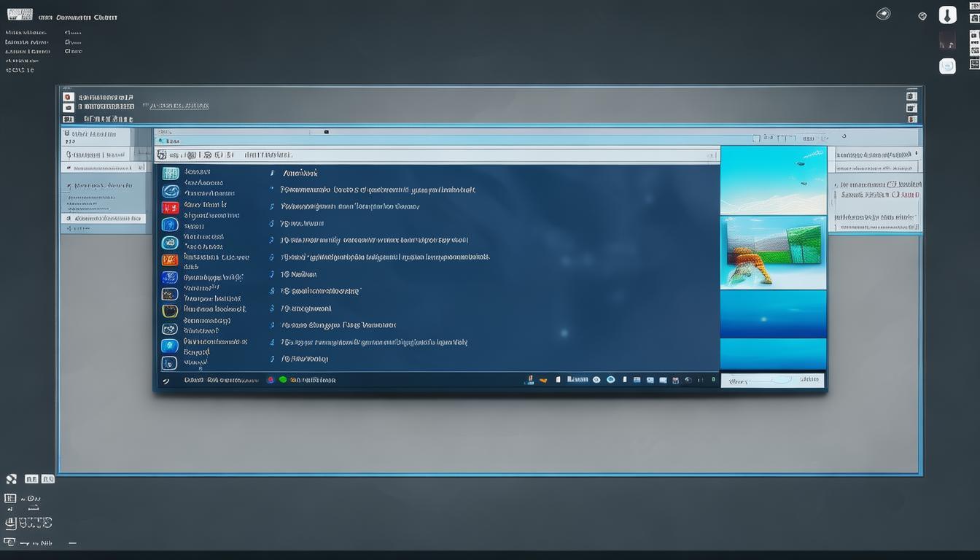Click the yellow-ringed dark icon in the app list

[169, 311]
